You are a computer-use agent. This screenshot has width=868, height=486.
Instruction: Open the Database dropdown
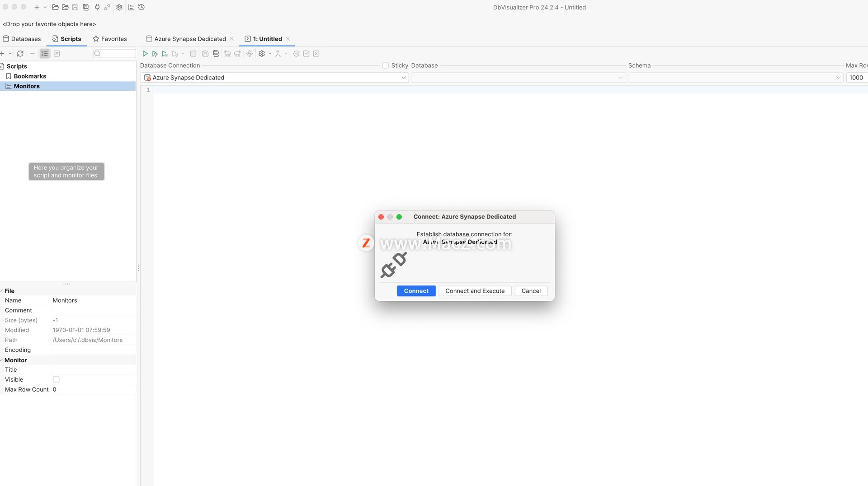coord(519,78)
